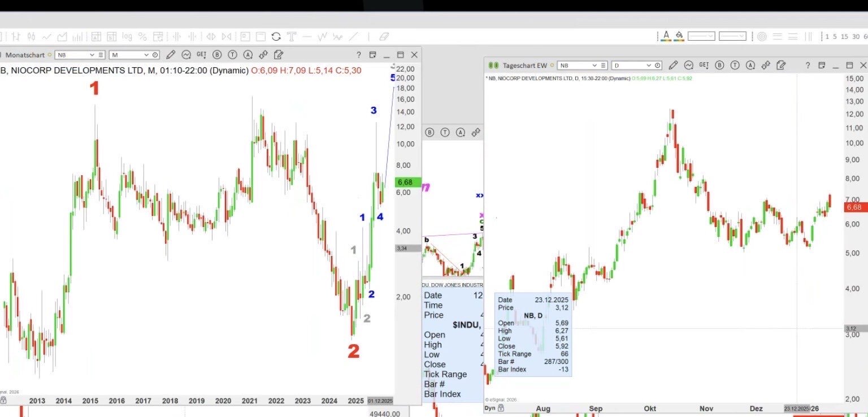Toggle the green link indicator on Tageschart EW

493,66
